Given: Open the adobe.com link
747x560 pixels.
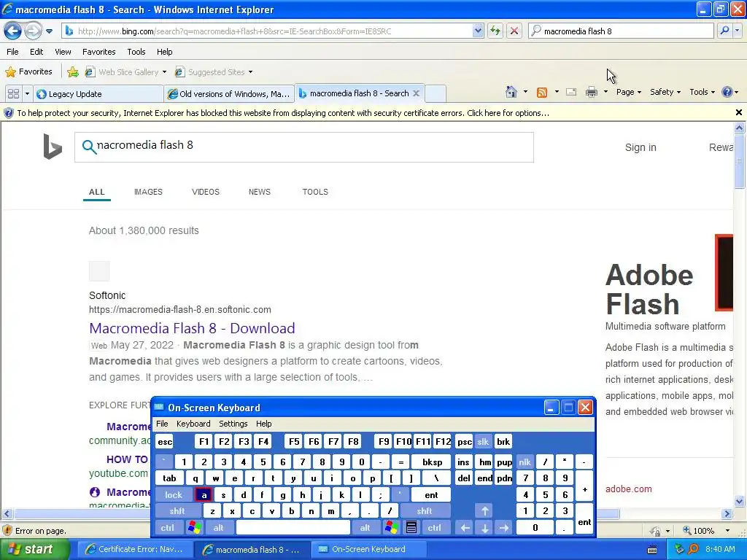Looking at the screenshot, I should 628,489.
